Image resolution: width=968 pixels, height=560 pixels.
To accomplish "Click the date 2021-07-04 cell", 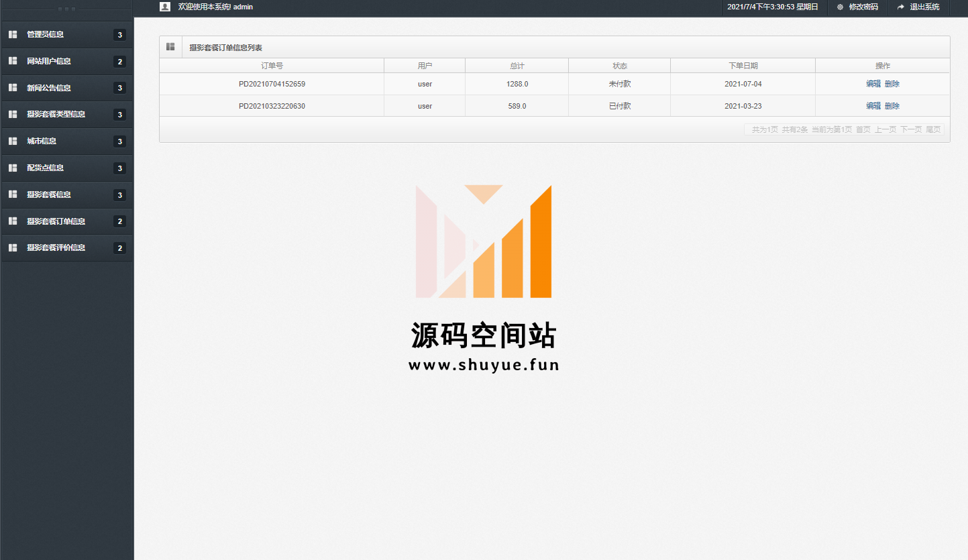I will tap(743, 84).
